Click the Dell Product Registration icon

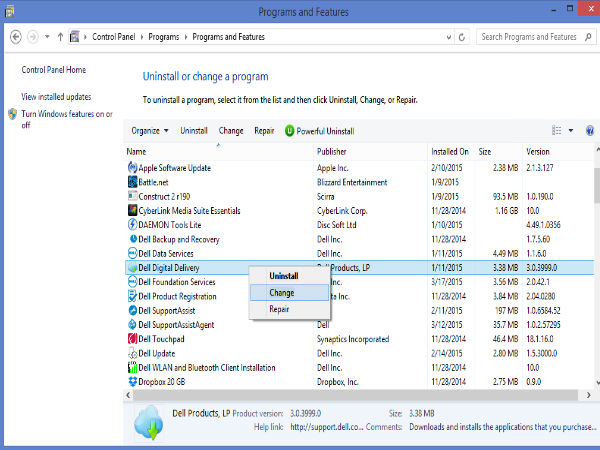[132, 296]
